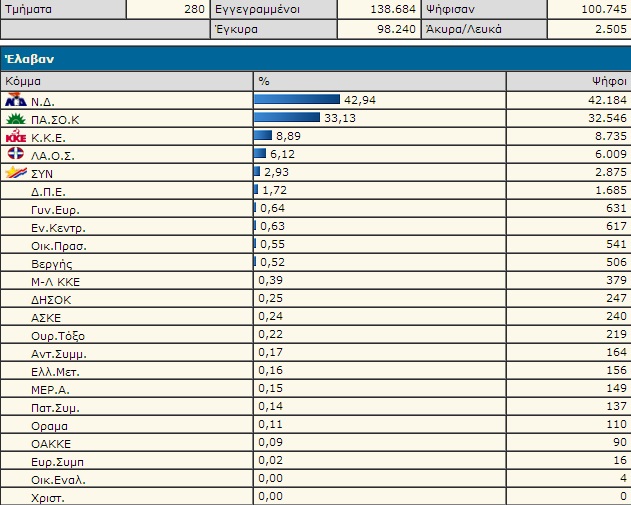
Task: Click the Κ.Κ.Ε. percentage bar
Action: (x=263, y=135)
